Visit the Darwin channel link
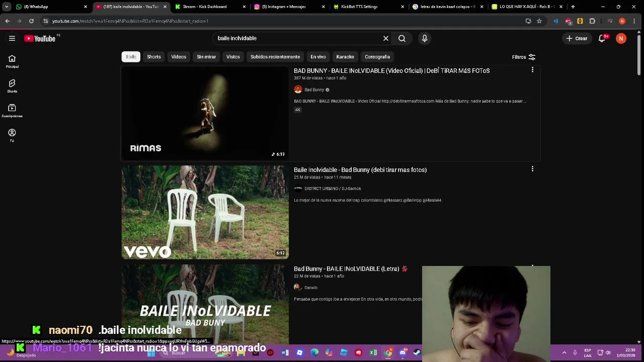This screenshot has height=362, width=644. coord(310,288)
